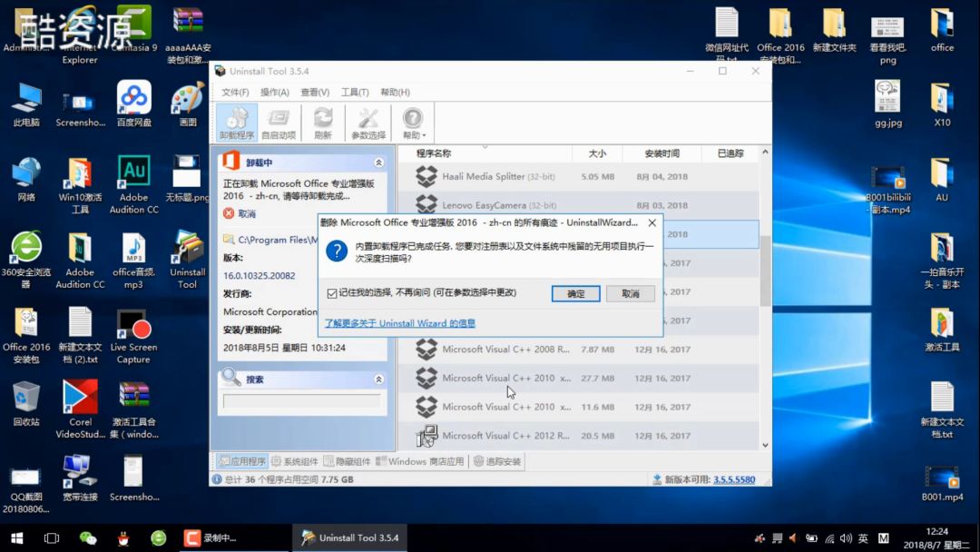Screen dimensions: 980x552
Task: Sort by 程序名称 column header
Action: click(485, 153)
